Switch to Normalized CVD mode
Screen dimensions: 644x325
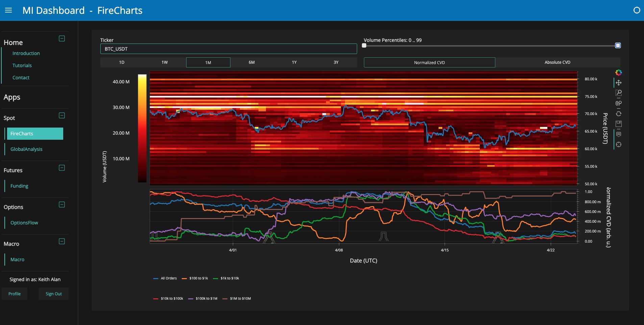point(429,62)
